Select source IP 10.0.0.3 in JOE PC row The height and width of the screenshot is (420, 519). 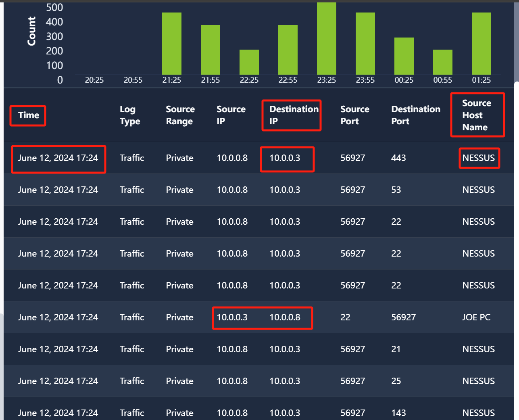(x=232, y=318)
